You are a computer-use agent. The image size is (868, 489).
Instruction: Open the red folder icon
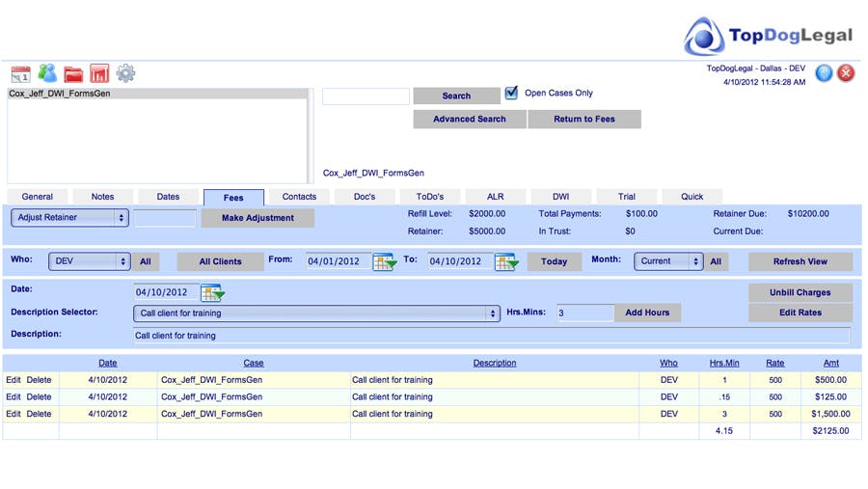coord(73,73)
